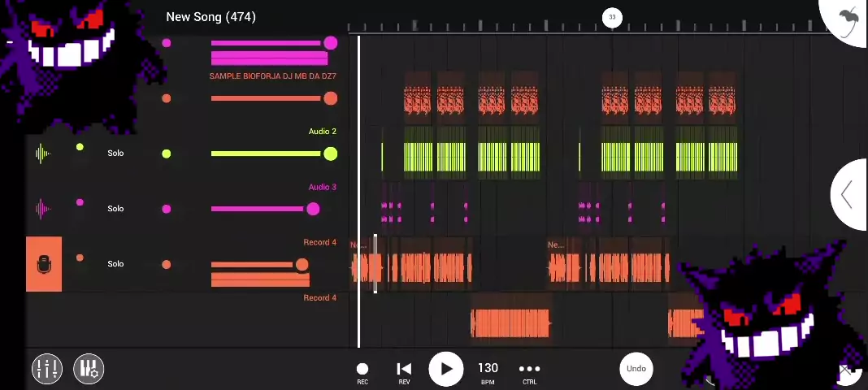Select the Record 4 microphone track icon

[x=44, y=264]
